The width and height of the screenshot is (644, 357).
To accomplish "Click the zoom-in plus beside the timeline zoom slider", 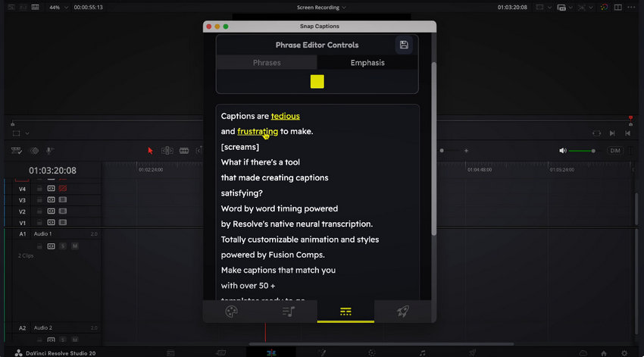I will click(x=466, y=151).
